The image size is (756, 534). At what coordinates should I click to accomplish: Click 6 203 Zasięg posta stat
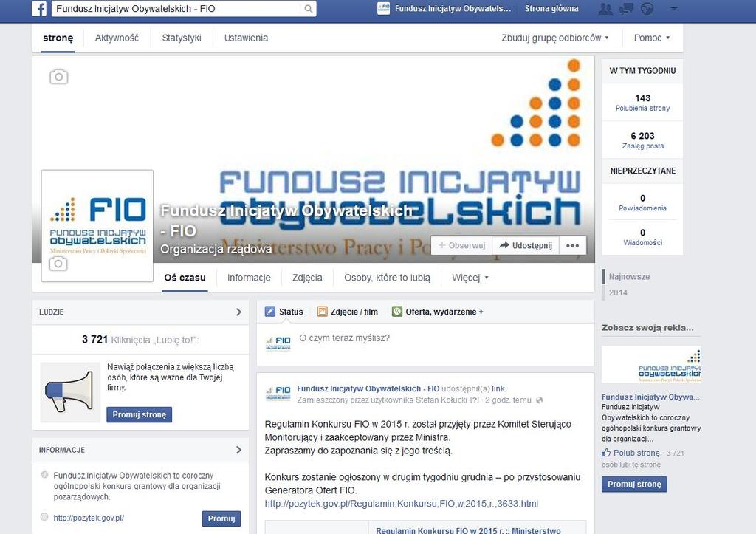point(642,140)
